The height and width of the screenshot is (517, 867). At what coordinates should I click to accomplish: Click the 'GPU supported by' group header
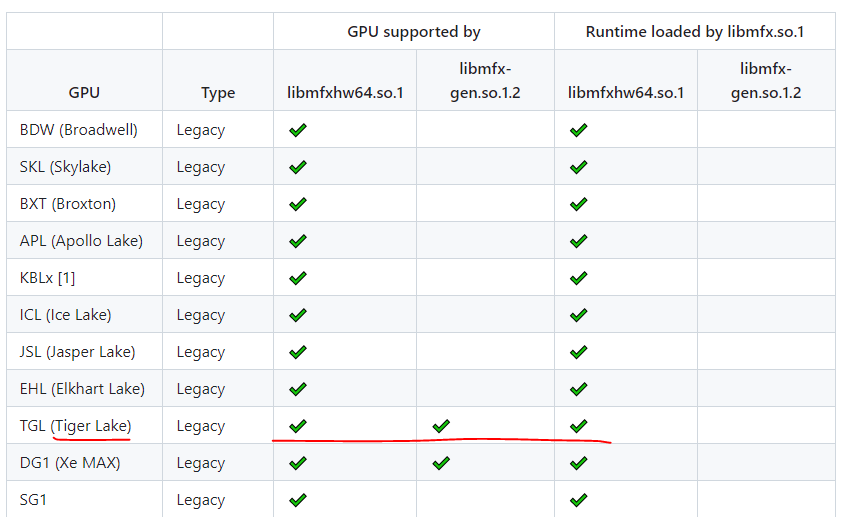click(x=414, y=32)
